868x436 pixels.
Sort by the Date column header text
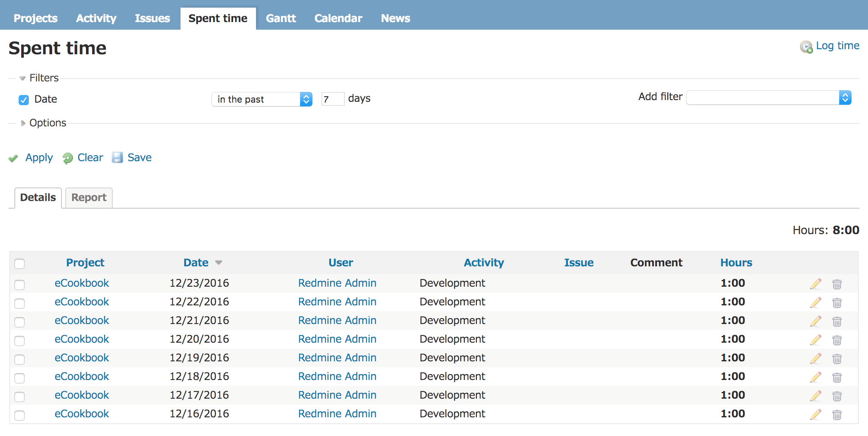pos(196,263)
